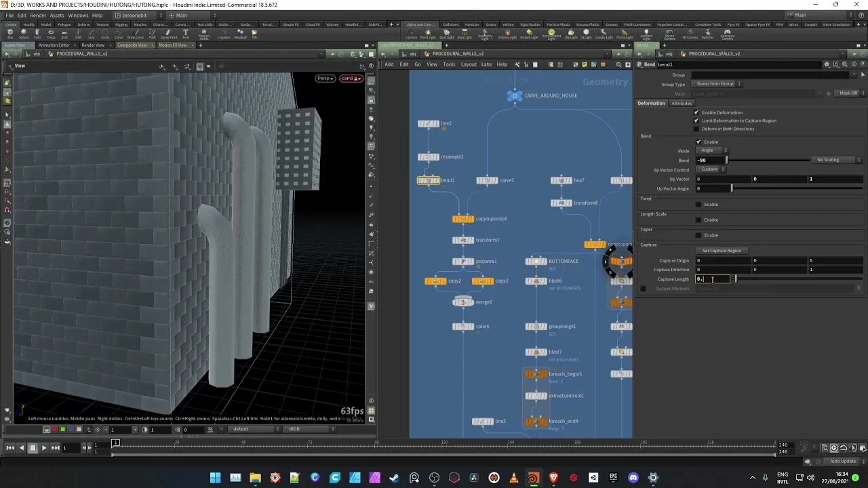Open Discord from the taskbar
Viewport: 868px width, 488px height.
pos(633,478)
